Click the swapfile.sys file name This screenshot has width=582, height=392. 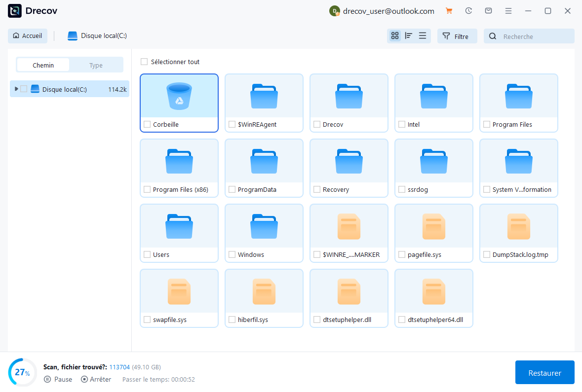pyautogui.click(x=170, y=320)
